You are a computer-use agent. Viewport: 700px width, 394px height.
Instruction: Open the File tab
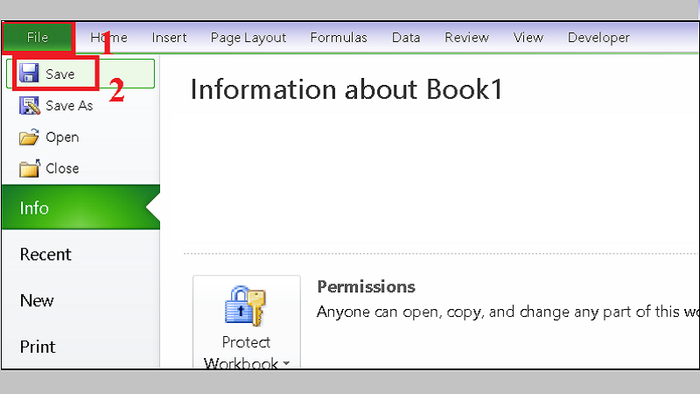pos(37,37)
